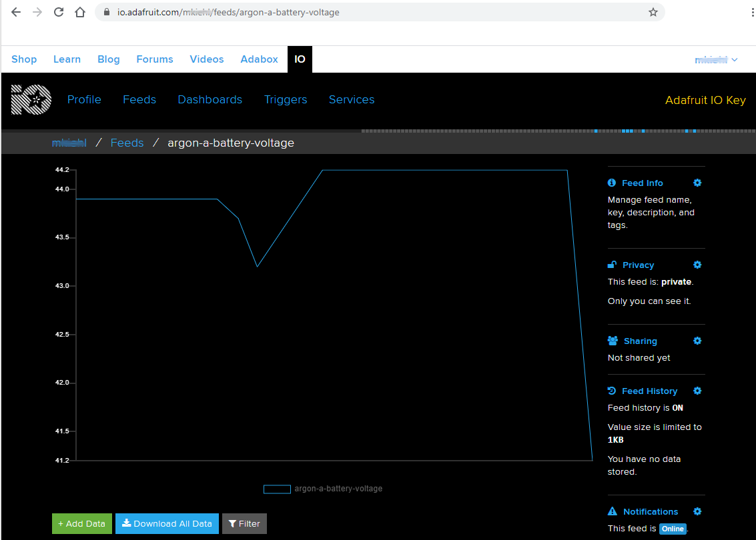Open the Shop menu item

point(24,59)
